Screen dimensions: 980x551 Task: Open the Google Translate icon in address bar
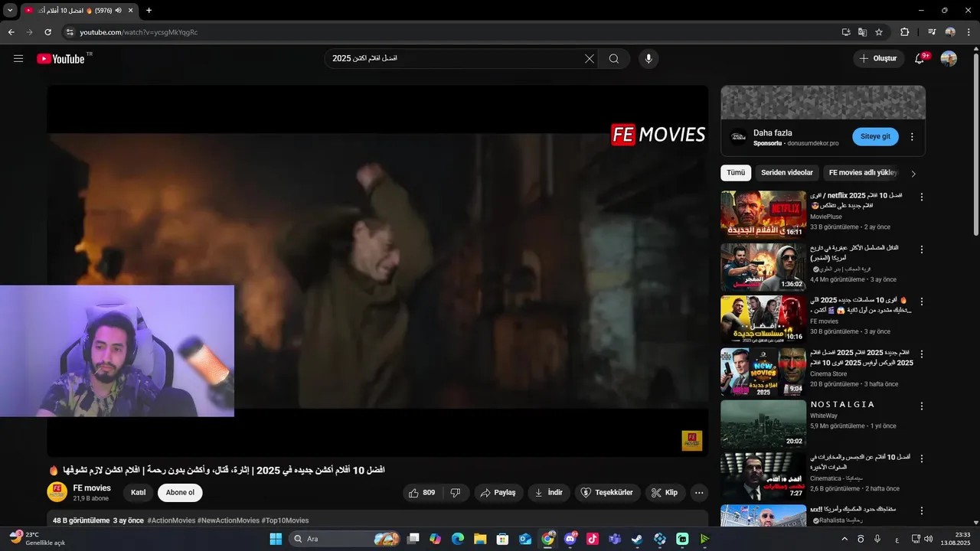(862, 32)
